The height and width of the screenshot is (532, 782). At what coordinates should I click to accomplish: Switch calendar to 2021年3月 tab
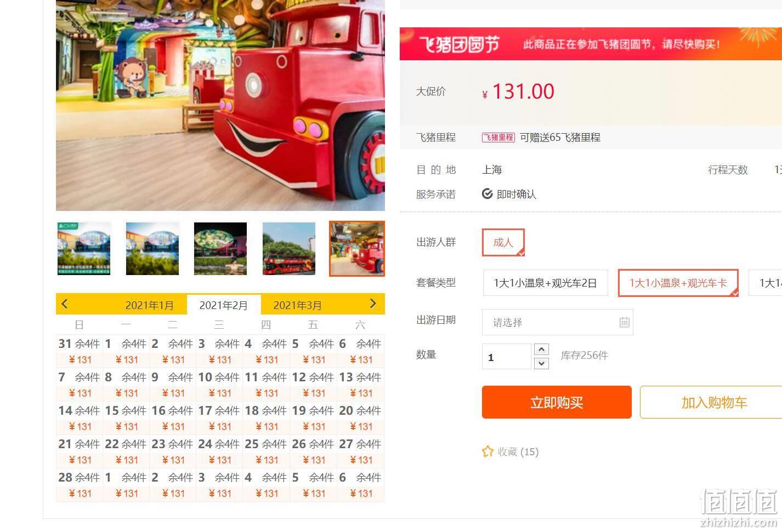[x=297, y=305]
